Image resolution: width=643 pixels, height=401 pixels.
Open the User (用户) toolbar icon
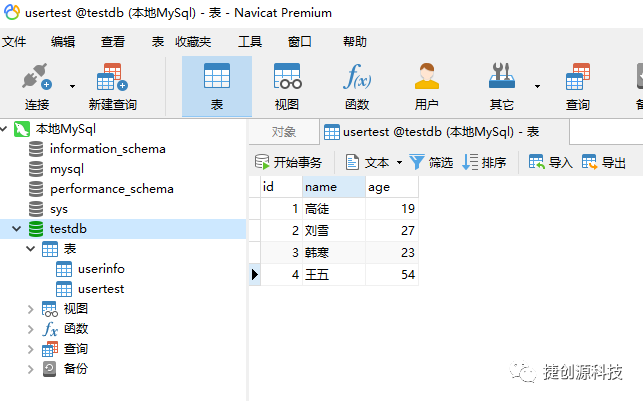pyautogui.click(x=427, y=78)
